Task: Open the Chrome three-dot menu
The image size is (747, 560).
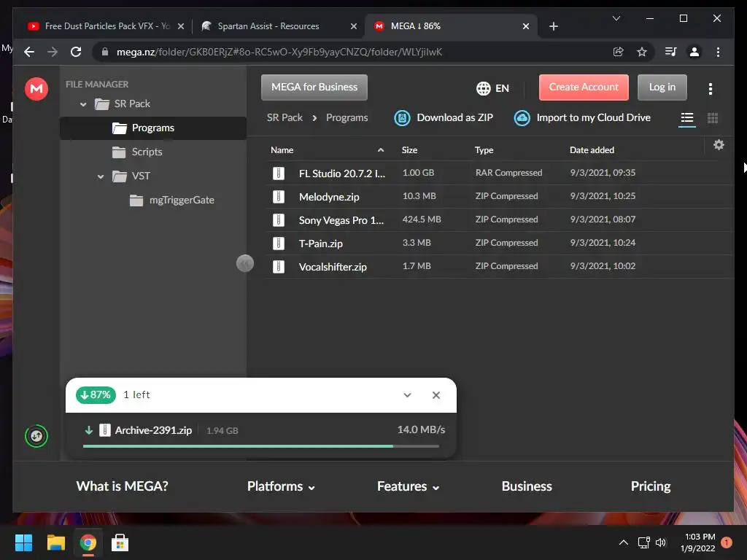Action: (718, 52)
